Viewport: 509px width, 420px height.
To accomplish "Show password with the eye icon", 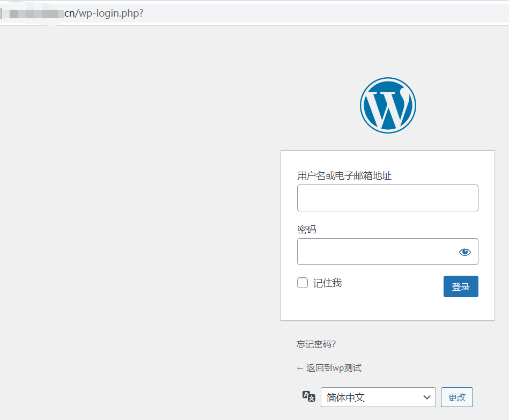I will pyautogui.click(x=465, y=252).
